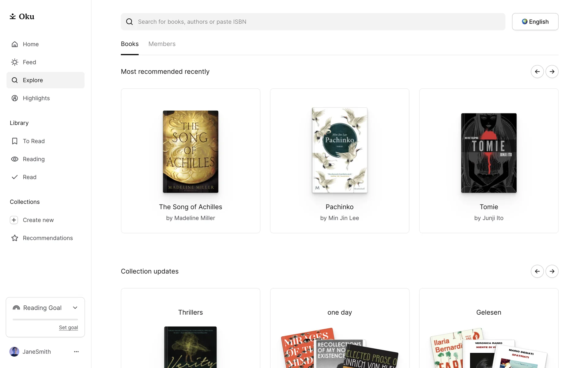Open Highlights in the sidebar

click(x=36, y=98)
